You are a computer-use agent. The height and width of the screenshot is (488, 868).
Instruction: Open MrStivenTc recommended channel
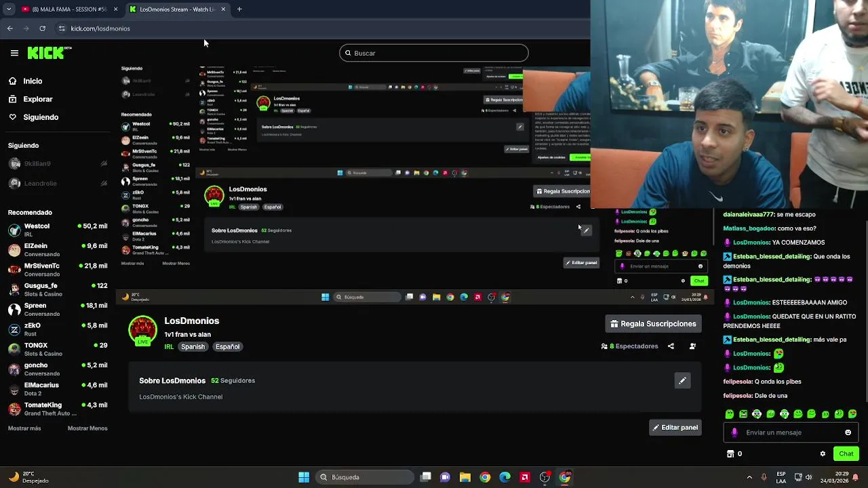58,270
